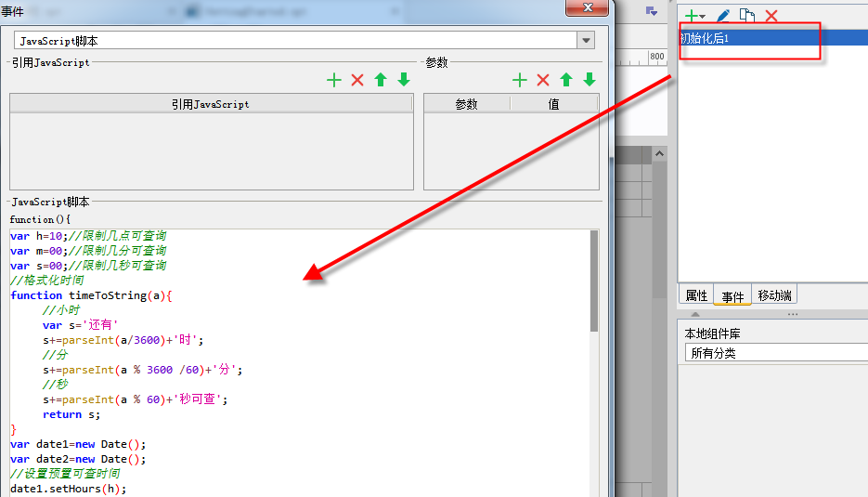868x497 pixels.
Task: Move referenced JavaScript entry down
Action: click(404, 80)
